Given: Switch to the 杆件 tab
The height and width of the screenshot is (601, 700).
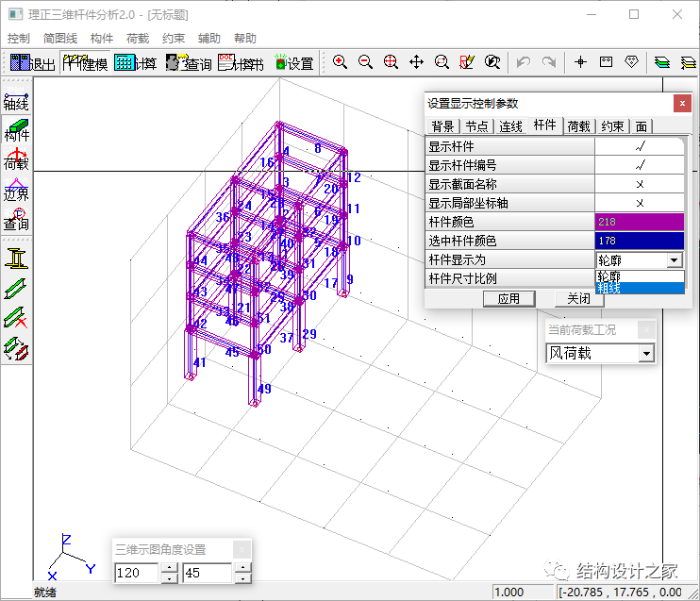Looking at the screenshot, I should [545, 125].
